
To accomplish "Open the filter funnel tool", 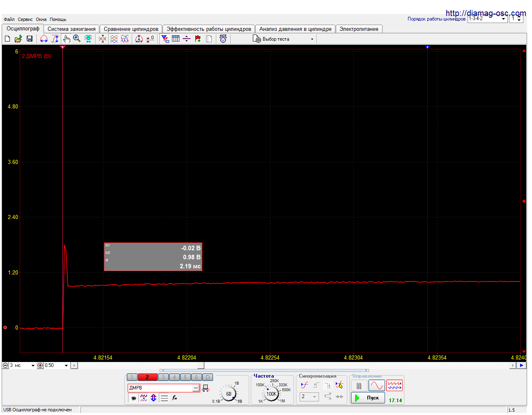I will click(165, 39).
